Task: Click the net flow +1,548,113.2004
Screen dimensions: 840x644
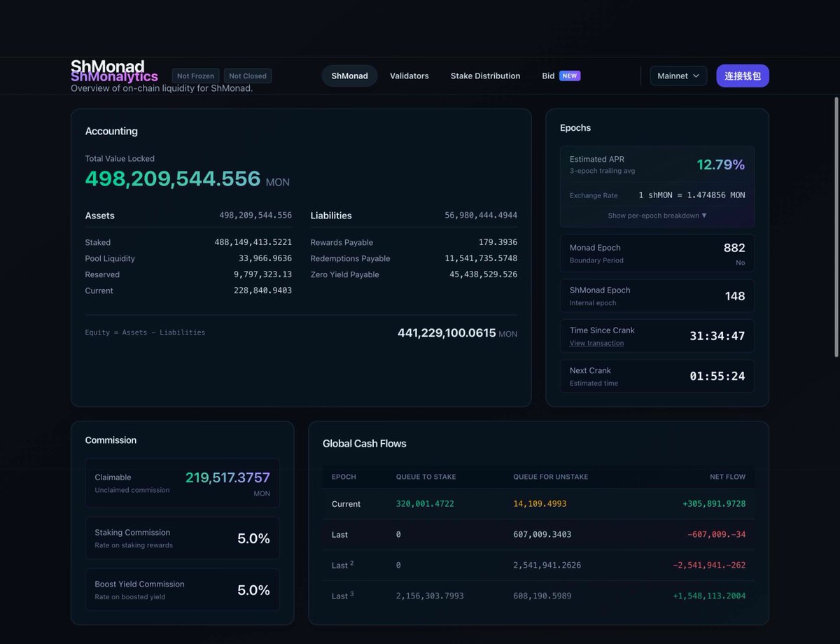Action: point(709,596)
